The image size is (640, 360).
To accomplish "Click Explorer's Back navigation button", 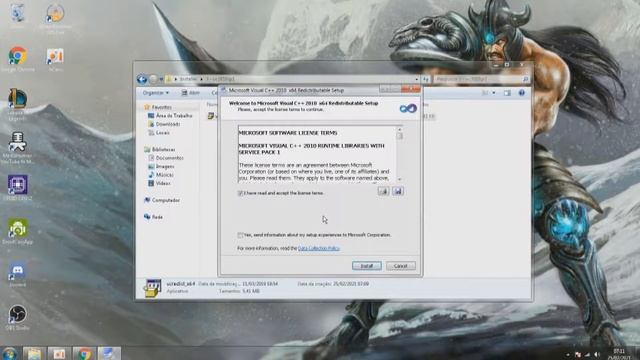I will click(x=142, y=79).
